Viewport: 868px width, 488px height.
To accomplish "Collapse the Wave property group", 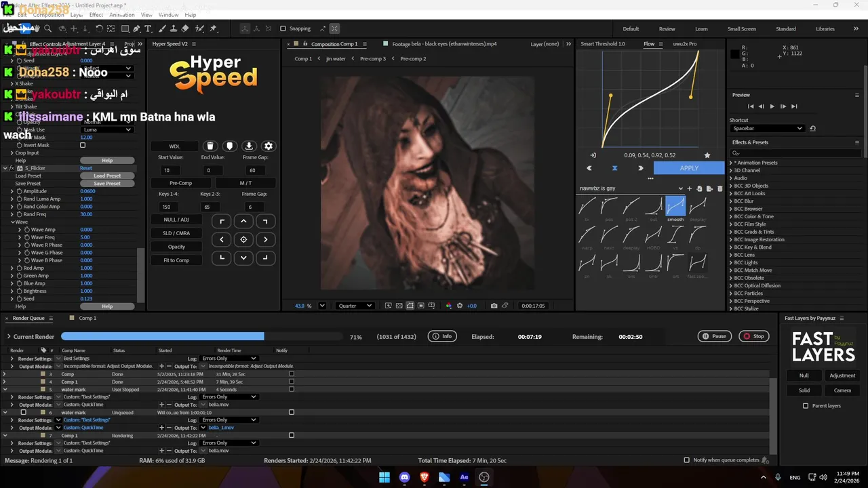I will pyautogui.click(x=13, y=222).
